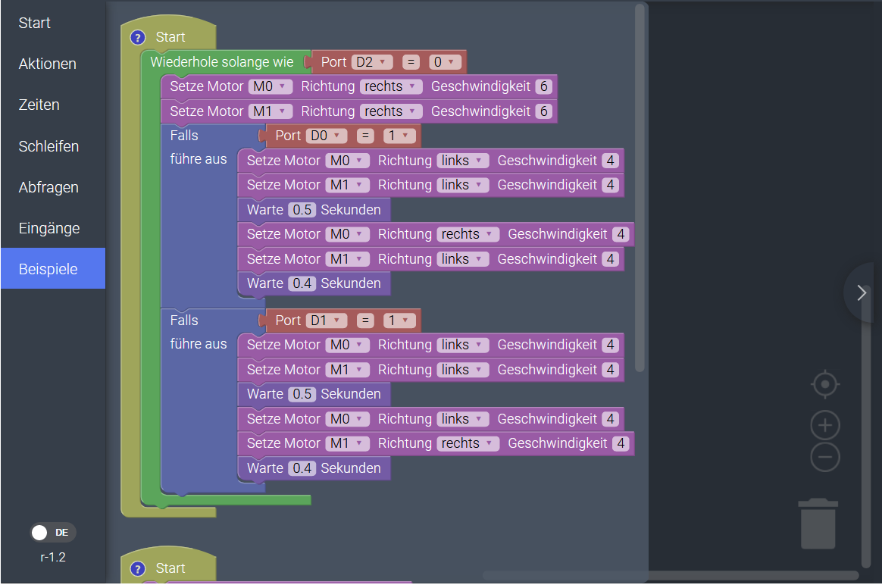882x588 pixels.
Task: Center the workspace with the crosshair icon
Action: click(825, 385)
